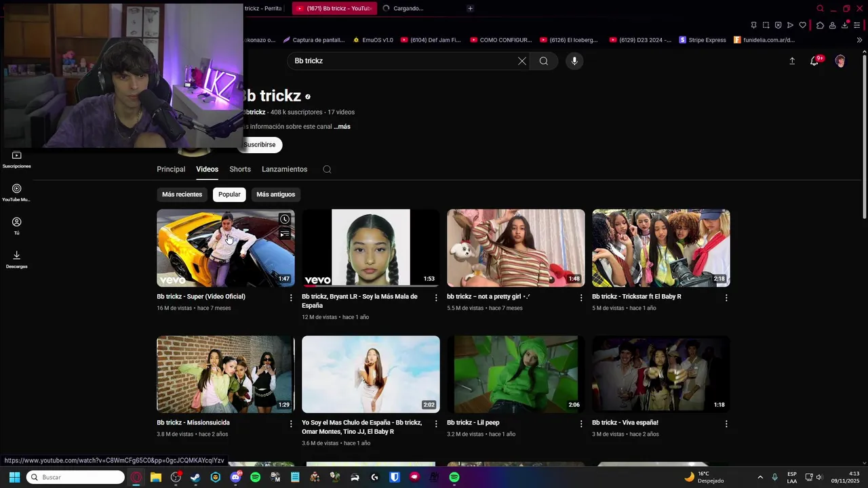
Task: Switch to the Bb trickz YouTube browser tab
Action: click(x=334, y=8)
